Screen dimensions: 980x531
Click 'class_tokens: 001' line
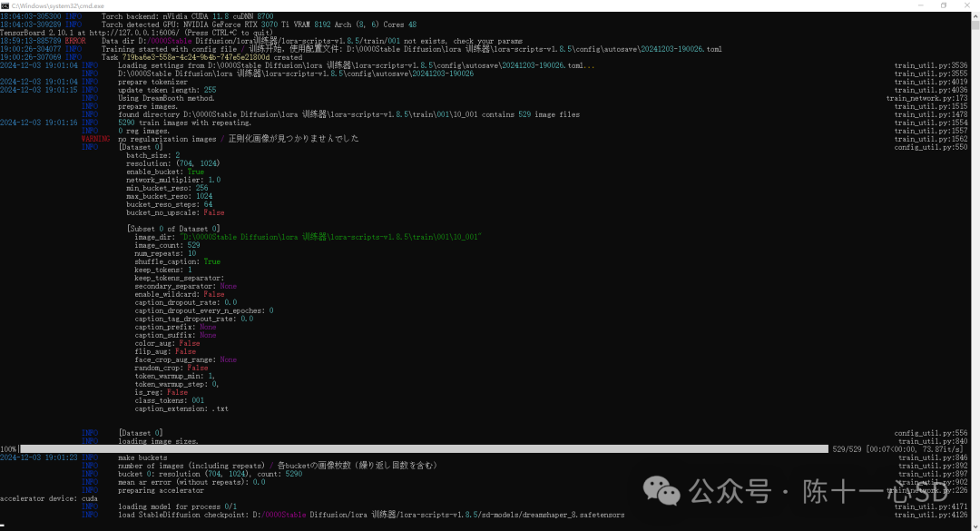point(169,400)
